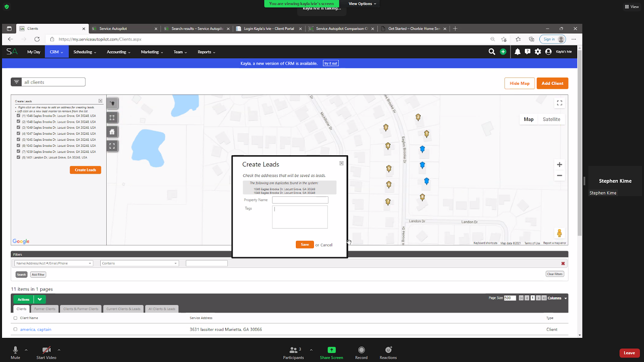The height and width of the screenshot is (362, 644).
Task: Click the user profile avatar icon
Action: point(548,51)
